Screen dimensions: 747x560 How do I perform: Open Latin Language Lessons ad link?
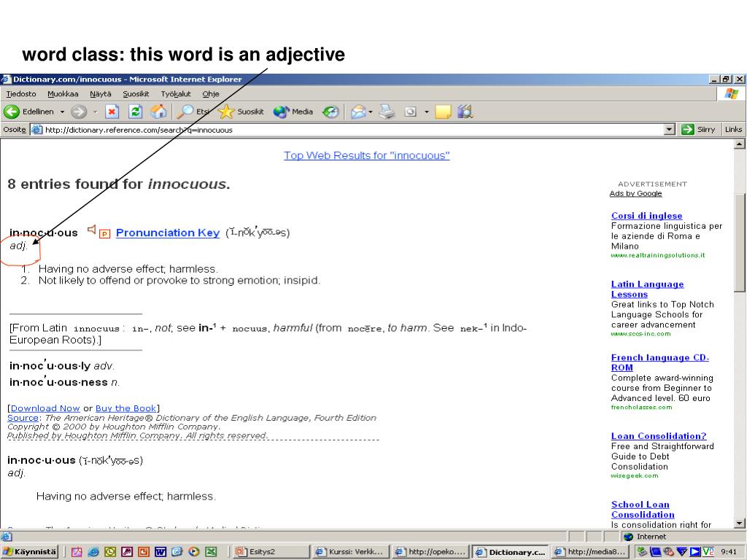click(648, 289)
